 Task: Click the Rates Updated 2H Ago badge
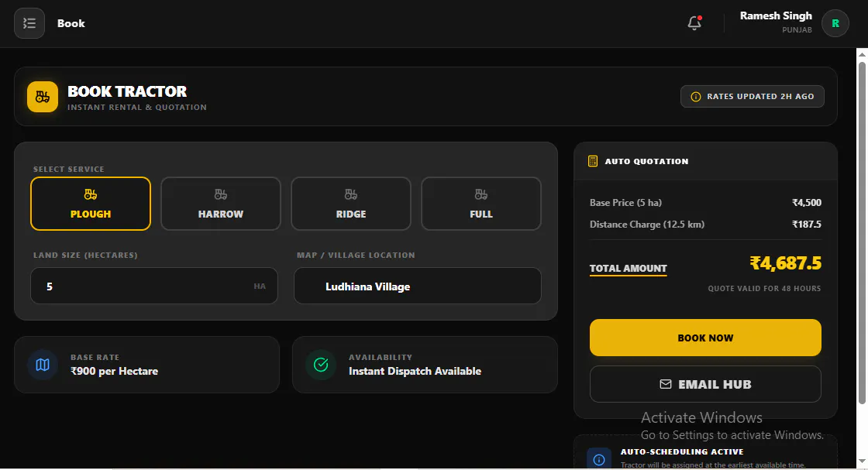click(753, 96)
